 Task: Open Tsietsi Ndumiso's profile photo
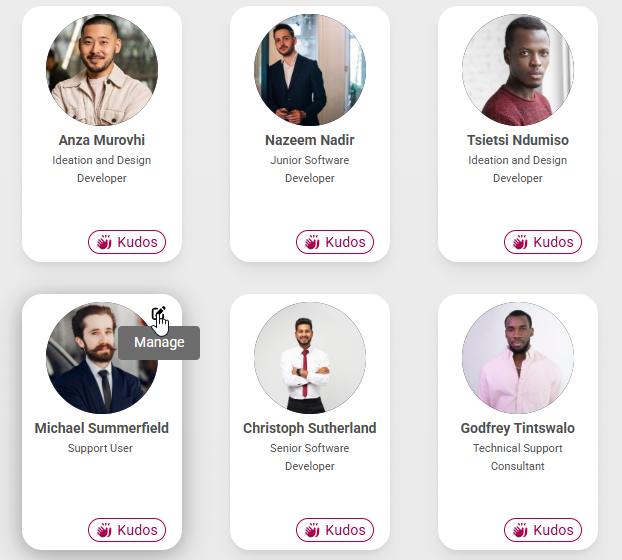click(x=518, y=70)
